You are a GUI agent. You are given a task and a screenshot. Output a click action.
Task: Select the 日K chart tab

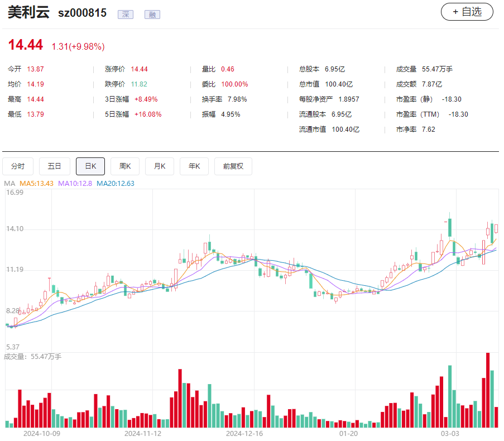[90, 166]
